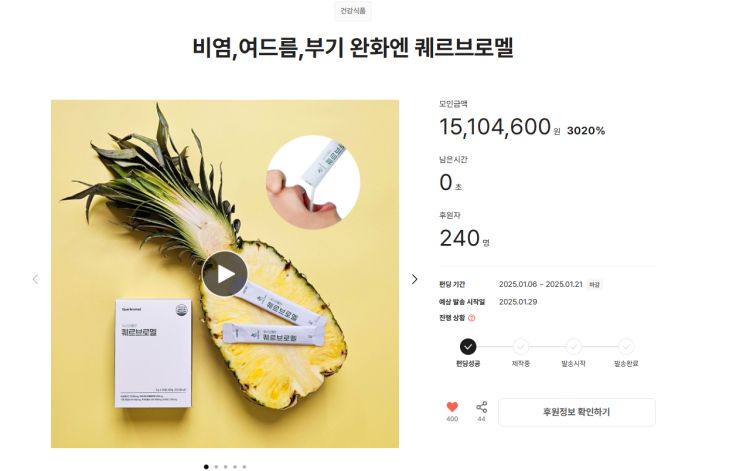Jump to second carousel dot
Image resolution: width=743 pixels, height=471 pixels.
(x=216, y=467)
